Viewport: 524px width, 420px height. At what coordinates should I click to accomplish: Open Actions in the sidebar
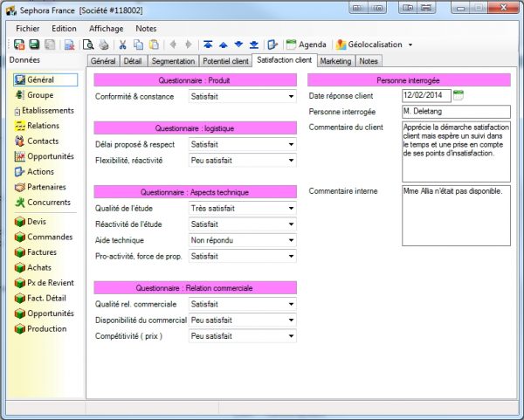[34, 172]
